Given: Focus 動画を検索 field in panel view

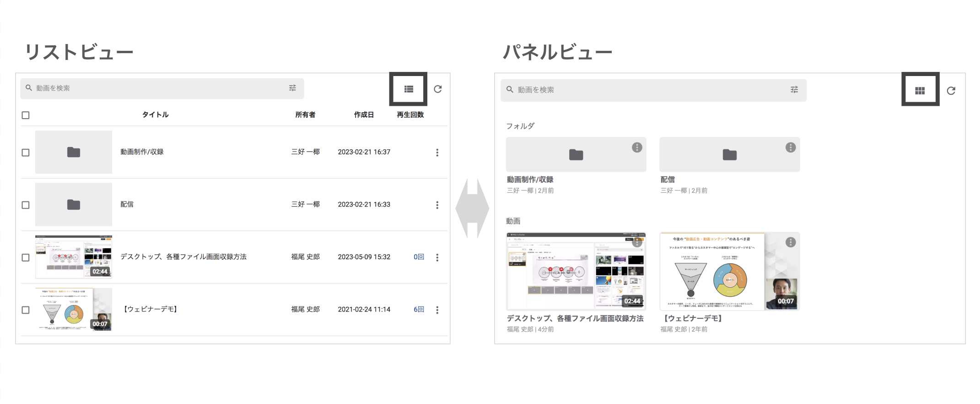Looking at the screenshot, I should (x=653, y=90).
